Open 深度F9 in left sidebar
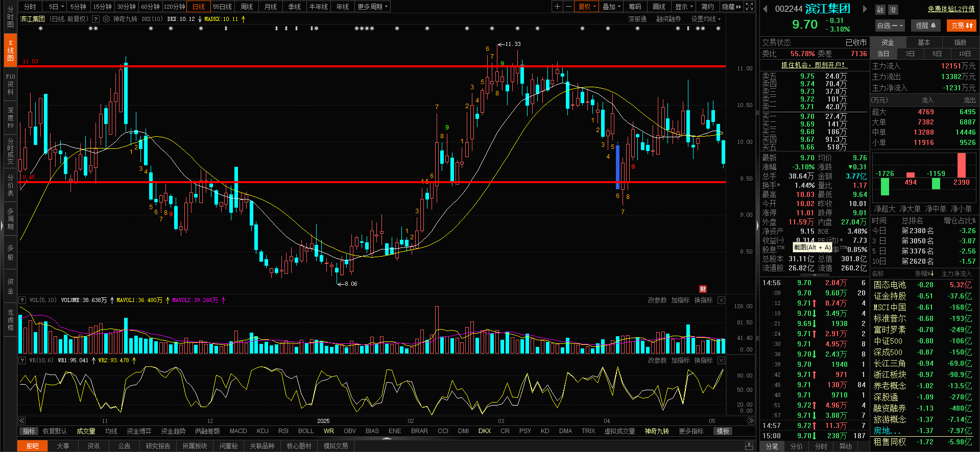This screenshot has height=452, width=980. click(10, 118)
